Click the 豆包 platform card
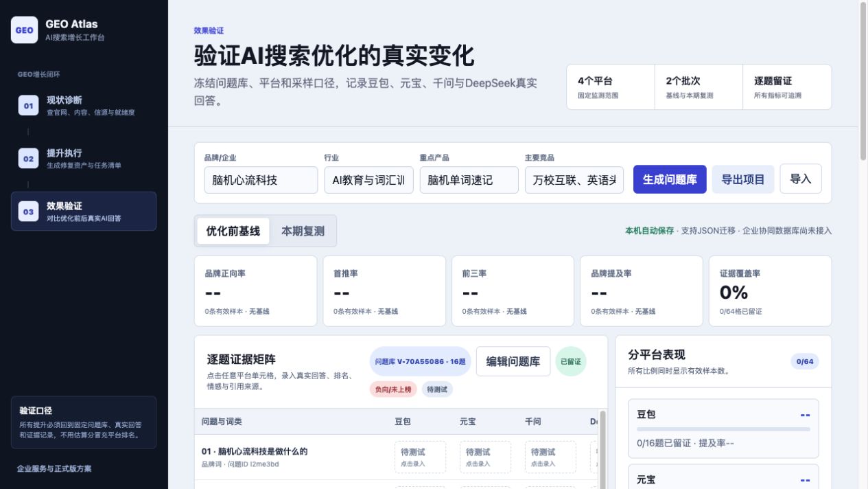The height and width of the screenshot is (489, 868). coord(723,429)
